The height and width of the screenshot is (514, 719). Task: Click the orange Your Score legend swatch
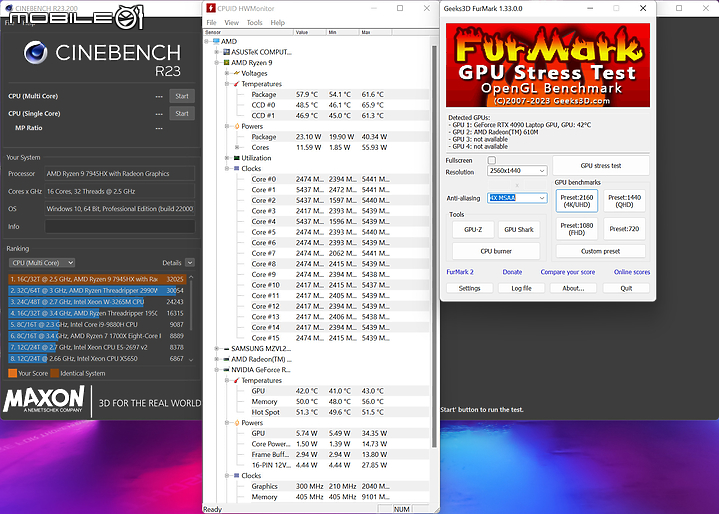[x=12, y=373]
